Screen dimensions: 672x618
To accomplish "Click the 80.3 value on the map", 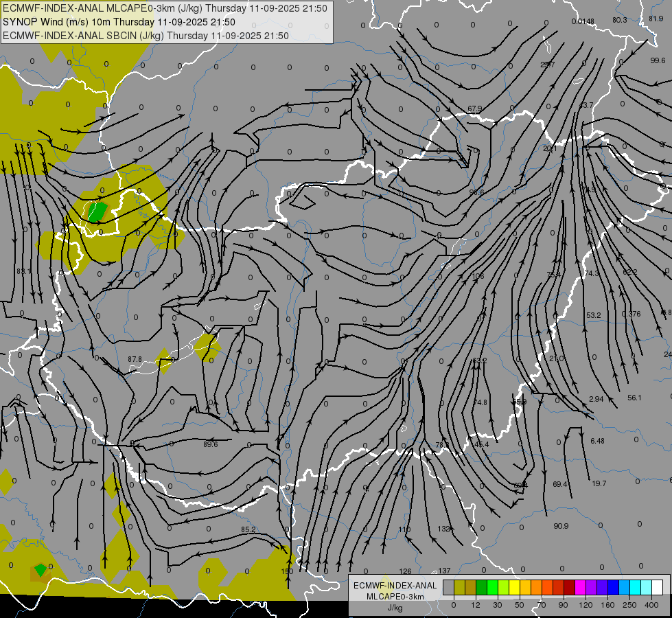I will tap(620, 20).
